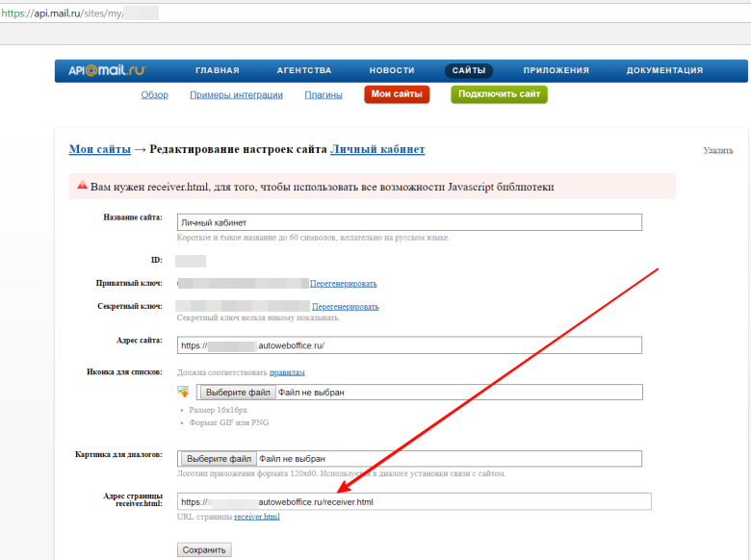Click the Удалить link

click(718, 150)
